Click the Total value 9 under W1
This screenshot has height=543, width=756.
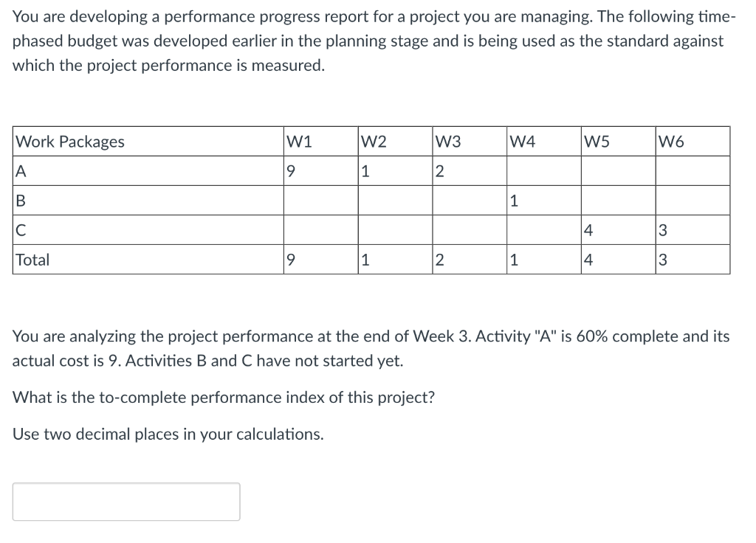(289, 259)
